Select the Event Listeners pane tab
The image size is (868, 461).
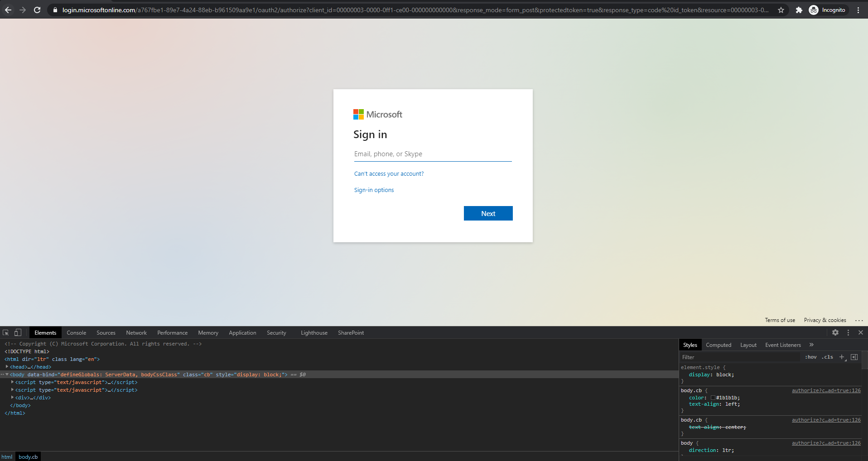coord(783,345)
